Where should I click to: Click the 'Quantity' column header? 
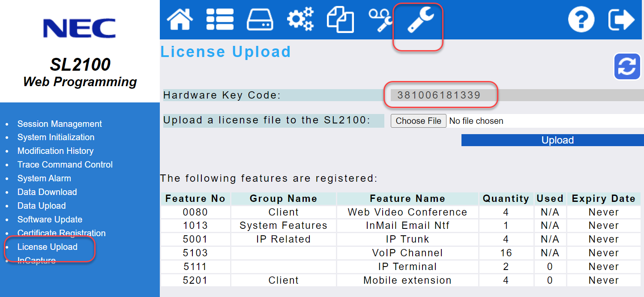[x=506, y=198]
